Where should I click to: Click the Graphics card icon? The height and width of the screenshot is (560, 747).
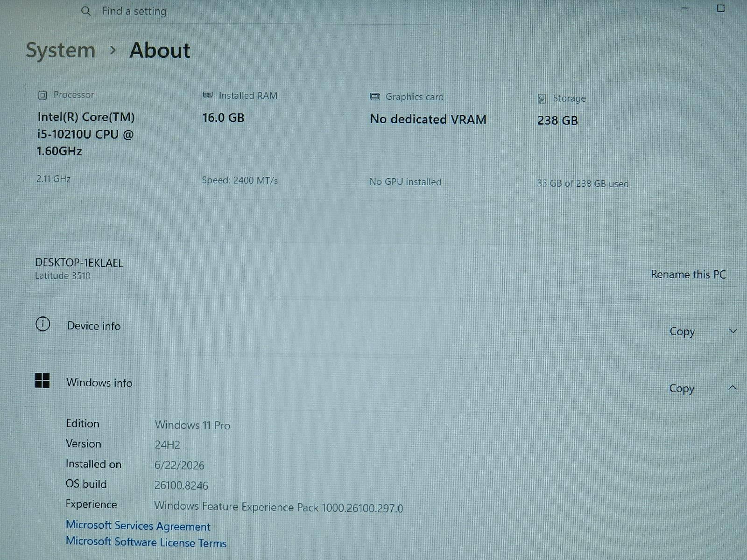(x=375, y=97)
